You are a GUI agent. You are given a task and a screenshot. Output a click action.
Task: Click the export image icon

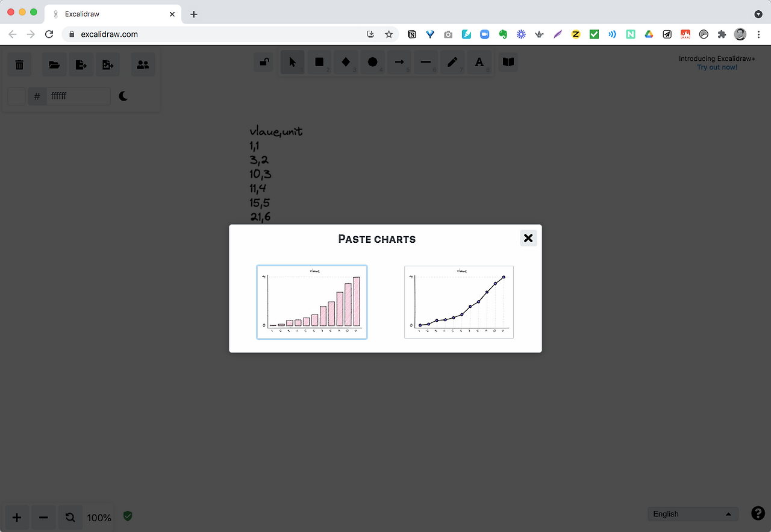point(107,64)
